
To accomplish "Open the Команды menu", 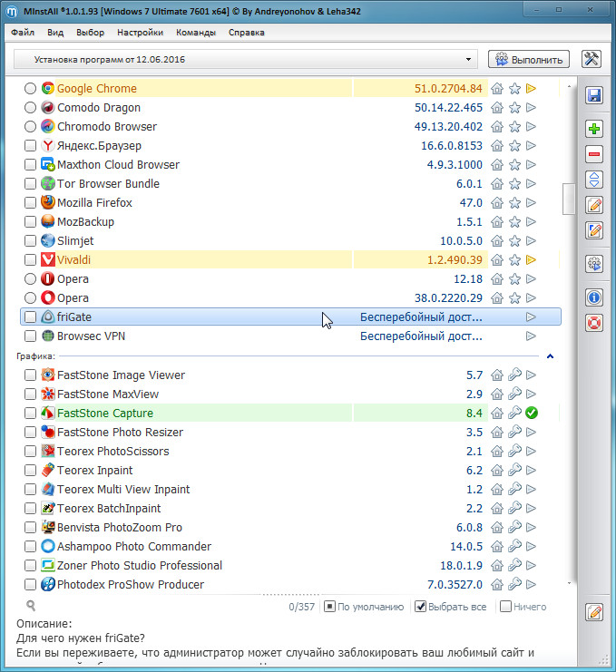I will click(196, 33).
